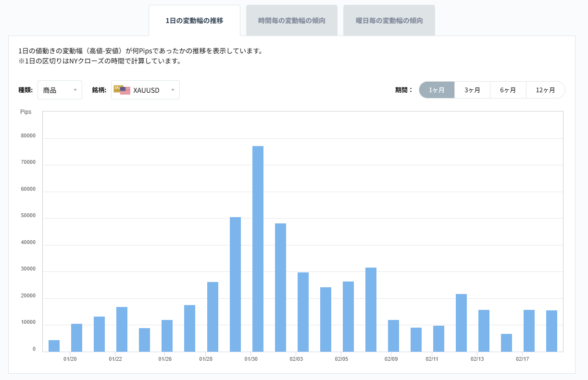This screenshot has height=380, width=588.
Task: Expand the 商品 selector via its arrow chevron
Action: (75, 90)
